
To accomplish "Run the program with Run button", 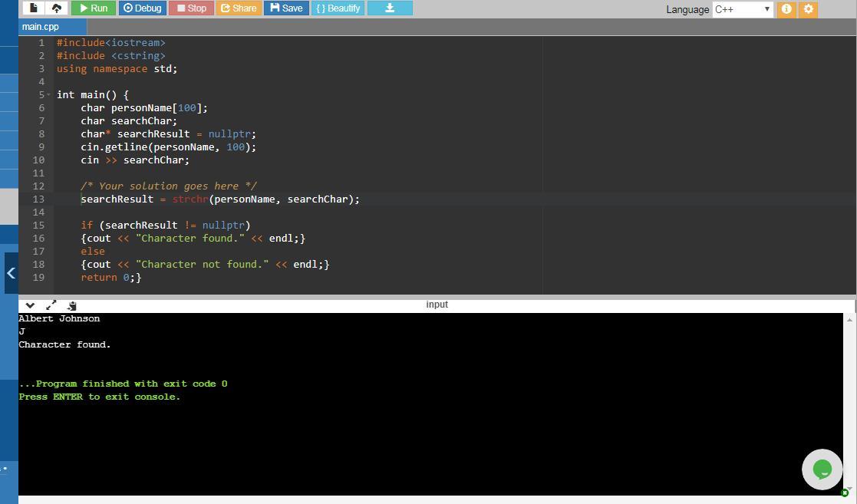I will [x=93, y=8].
